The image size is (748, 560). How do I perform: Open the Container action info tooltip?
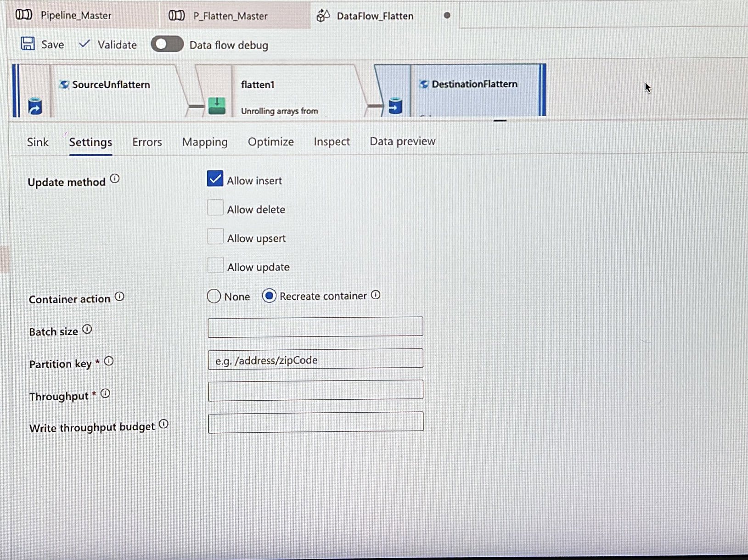(119, 297)
